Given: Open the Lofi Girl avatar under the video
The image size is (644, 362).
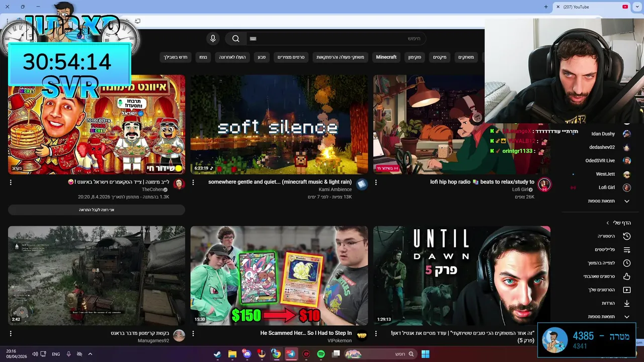Looking at the screenshot, I should (x=544, y=185).
